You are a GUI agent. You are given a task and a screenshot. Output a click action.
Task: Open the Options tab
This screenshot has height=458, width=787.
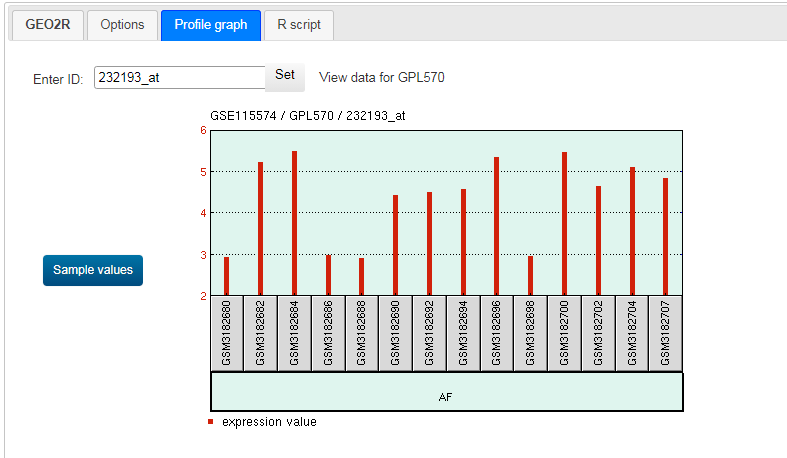click(122, 25)
